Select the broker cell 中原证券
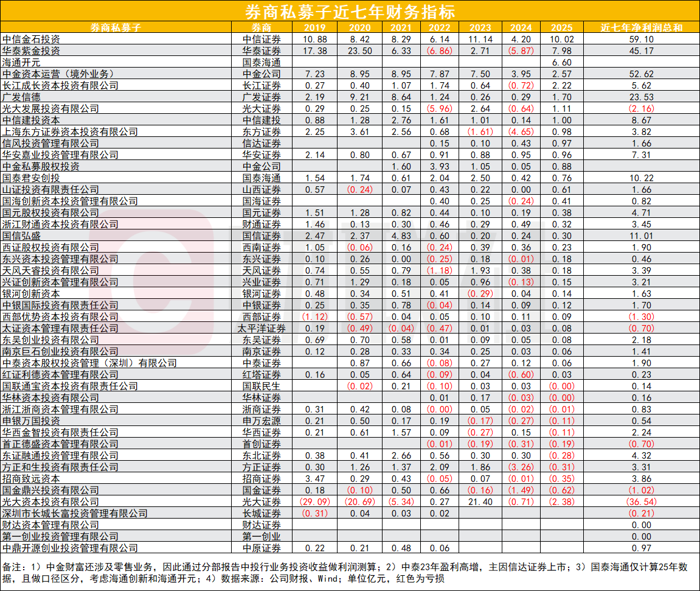This screenshot has width=700, height=591. tap(262, 548)
